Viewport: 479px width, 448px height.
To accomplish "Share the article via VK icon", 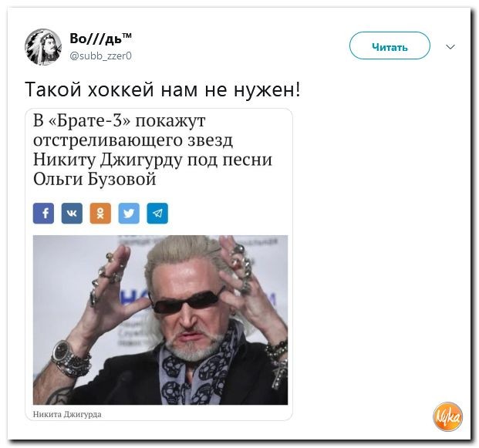I will coord(72,213).
